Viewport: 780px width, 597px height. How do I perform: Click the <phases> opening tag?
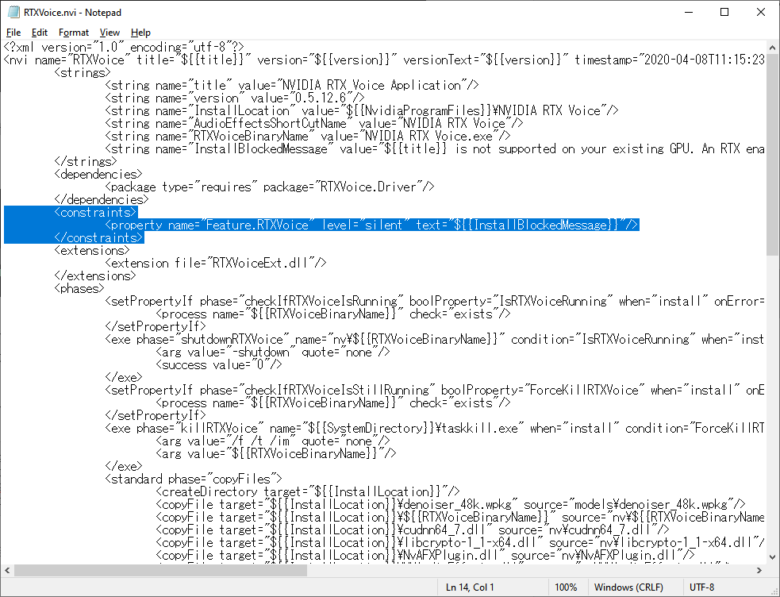click(79, 289)
